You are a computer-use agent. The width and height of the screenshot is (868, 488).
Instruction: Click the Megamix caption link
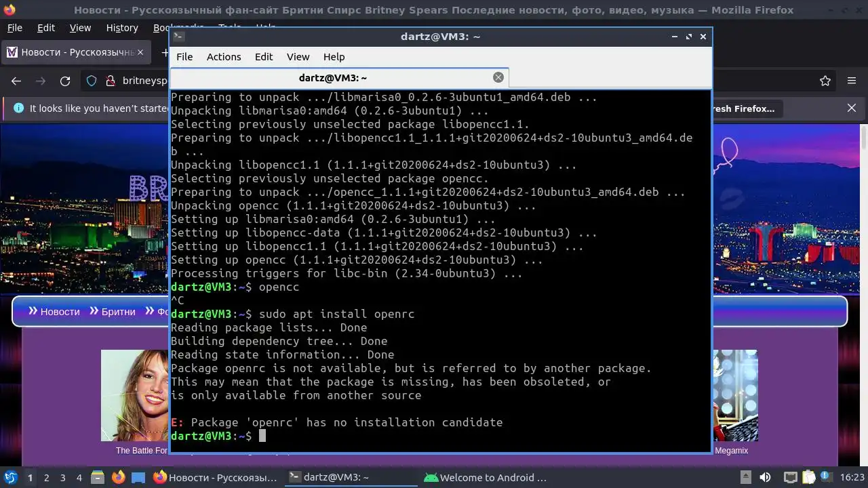pos(731,450)
